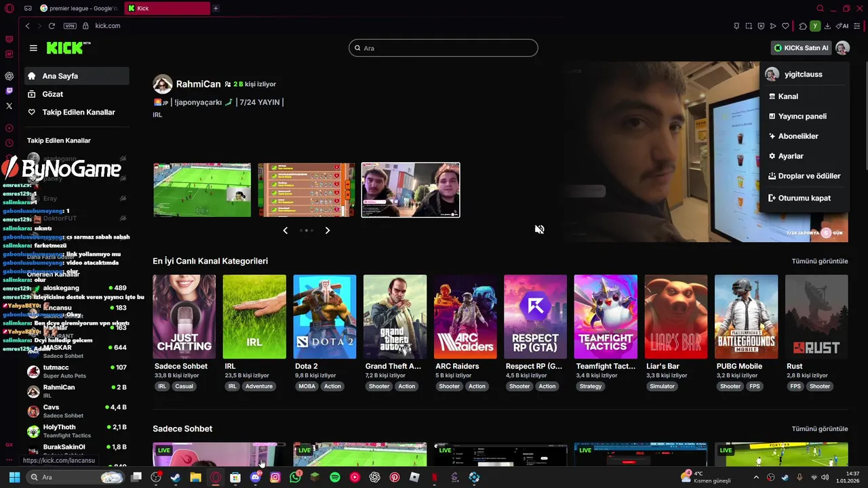The height and width of the screenshot is (488, 868).
Task: Open Takip Edilen Kanallar page
Action: tap(77, 112)
